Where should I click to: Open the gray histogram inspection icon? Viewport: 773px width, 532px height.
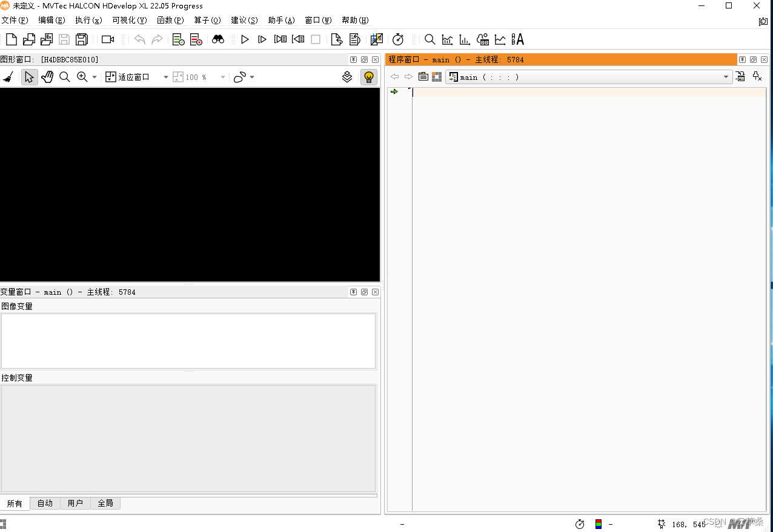tap(447, 39)
